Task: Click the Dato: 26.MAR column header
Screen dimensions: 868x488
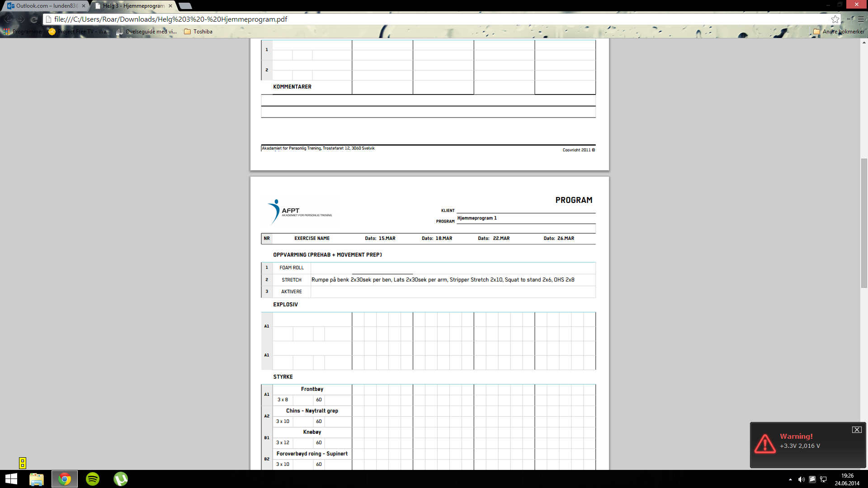Action: tap(559, 239)
